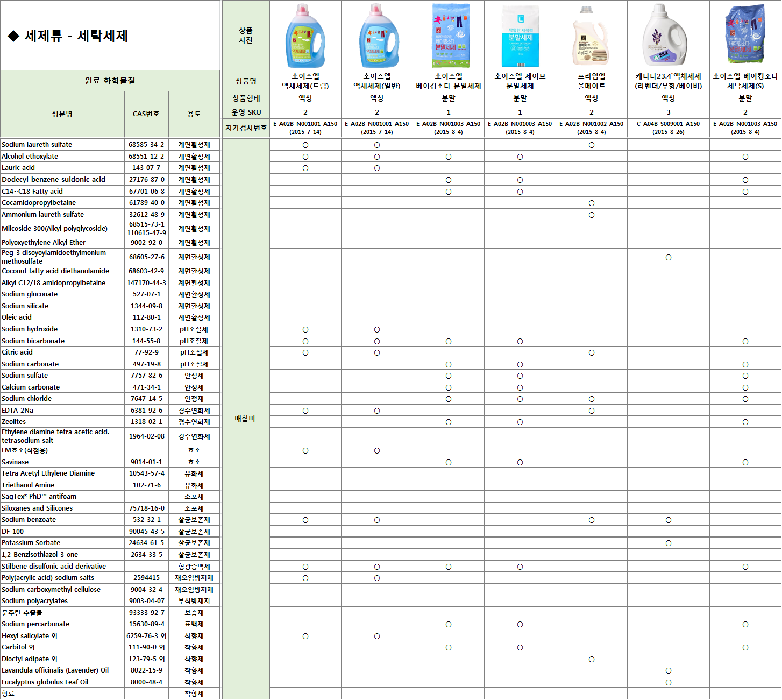This screenshot has height=700, width=782.
Task: Select the '원료 화학물질' header cell
Action: click(110, 81)
